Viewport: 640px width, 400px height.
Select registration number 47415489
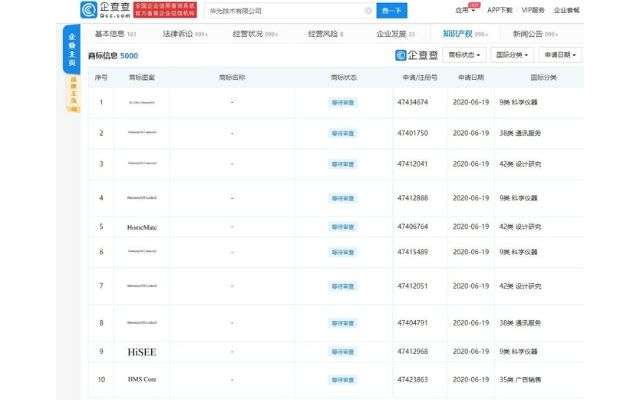(413, 252)
